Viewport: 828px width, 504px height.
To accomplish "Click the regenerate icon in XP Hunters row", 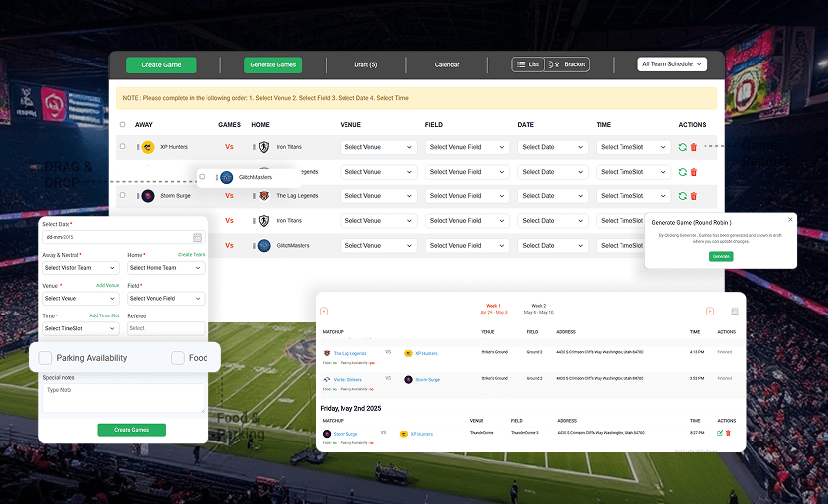I will (683, 147).
